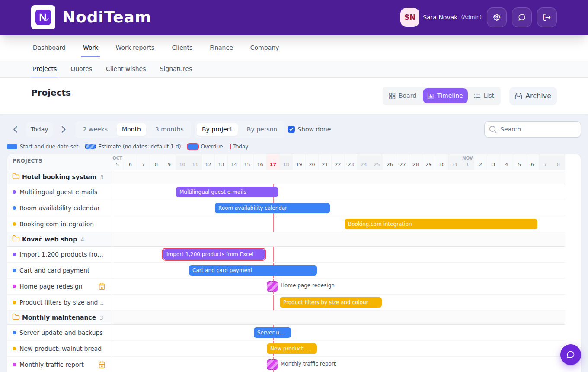Image resolution: width=588 pixels, height=372 pixels.
Task: Open the Company menu
Action: (265, 48)
